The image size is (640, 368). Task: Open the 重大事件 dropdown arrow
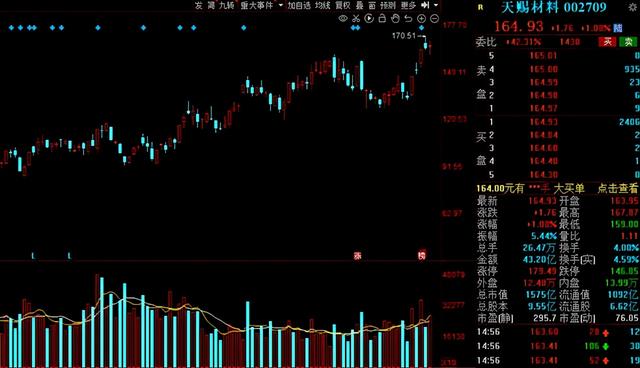click(280, 5)
